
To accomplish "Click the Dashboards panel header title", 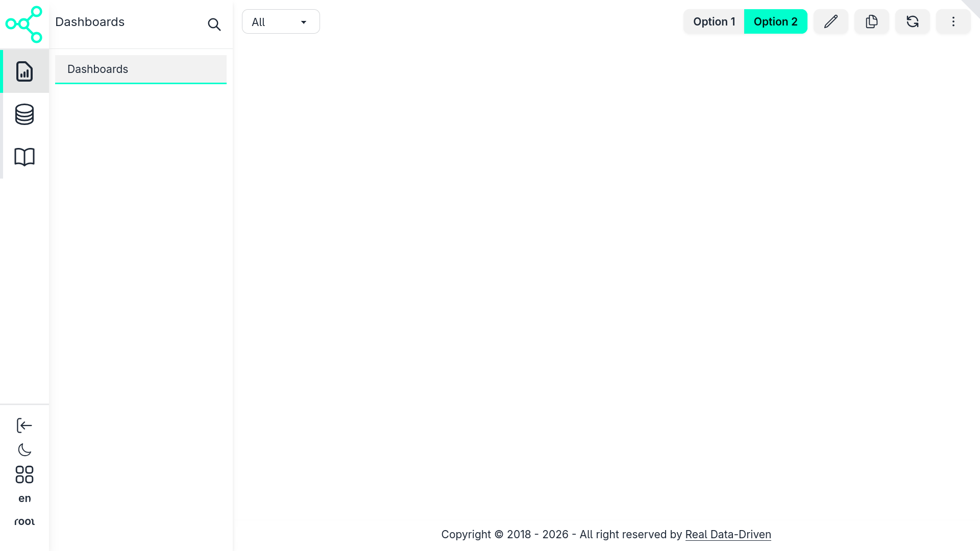I will [90, 22].
